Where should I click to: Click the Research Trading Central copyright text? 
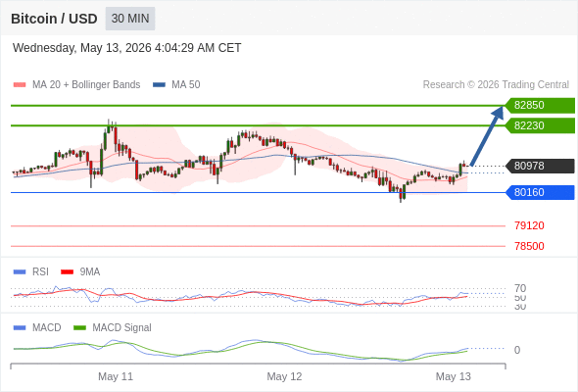[x=496, y=85]
